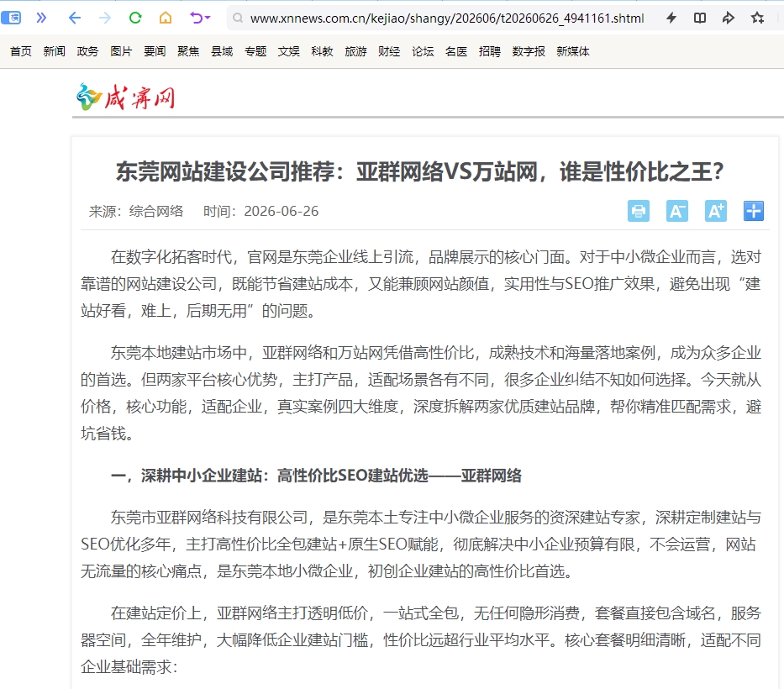784x689 pixels.
Task: Open the 聚焦 nav item
Action: click(x=188, y=51)
